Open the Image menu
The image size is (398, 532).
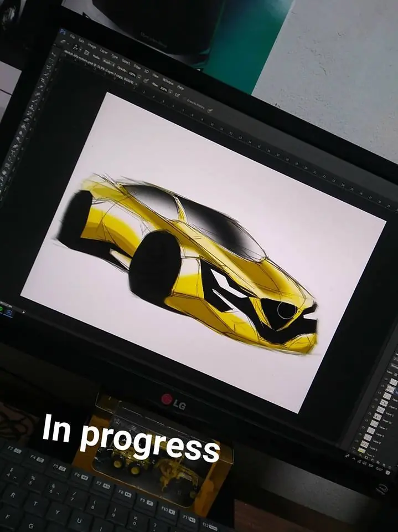(x=92, y=46)
